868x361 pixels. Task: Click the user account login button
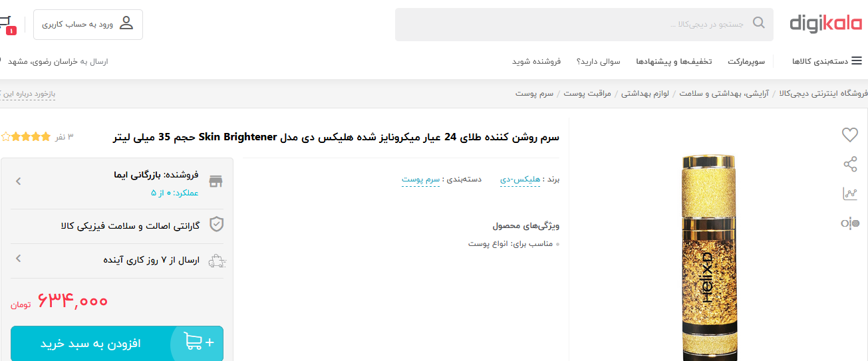click(x=88, y=25)
